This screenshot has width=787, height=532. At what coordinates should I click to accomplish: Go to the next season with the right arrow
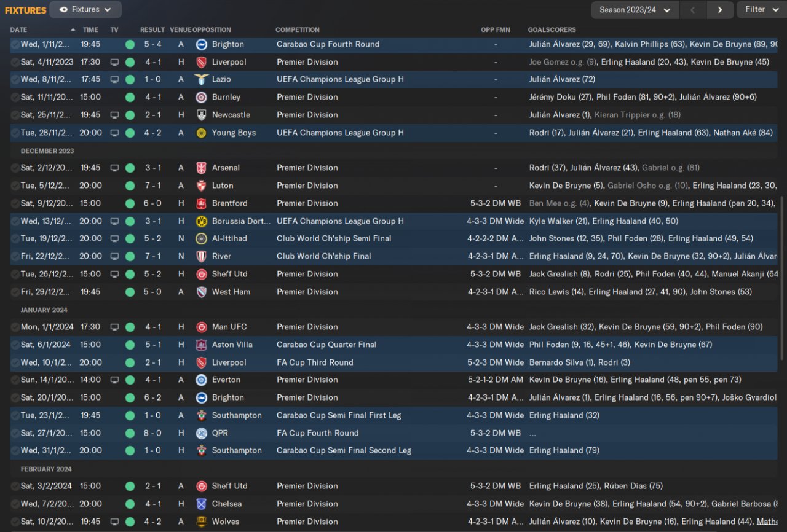[720, 10]
